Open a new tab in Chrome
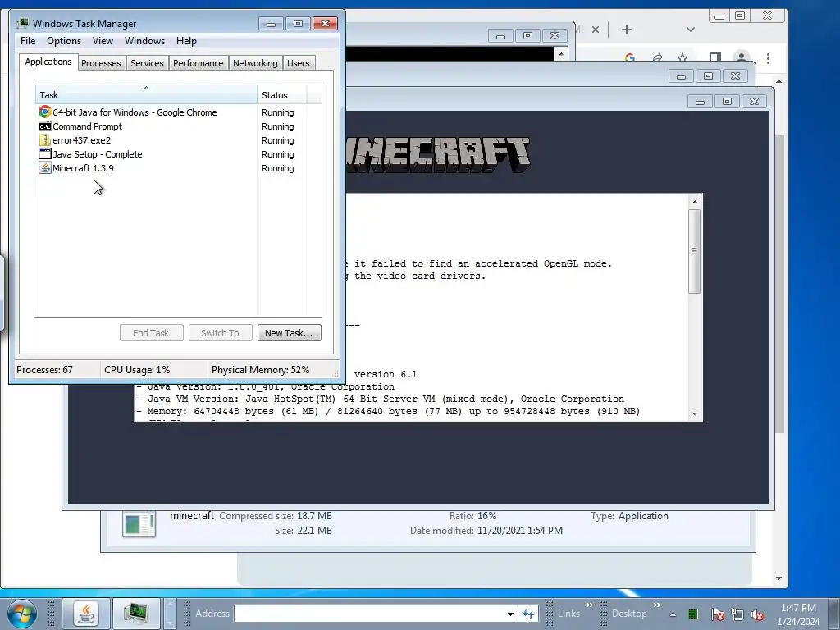 tap(626, 30)
